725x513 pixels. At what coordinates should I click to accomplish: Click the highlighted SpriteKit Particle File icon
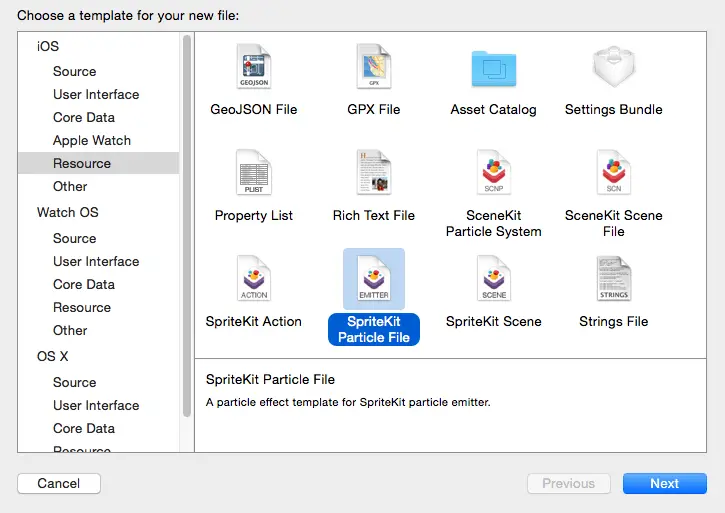point(374,279)
